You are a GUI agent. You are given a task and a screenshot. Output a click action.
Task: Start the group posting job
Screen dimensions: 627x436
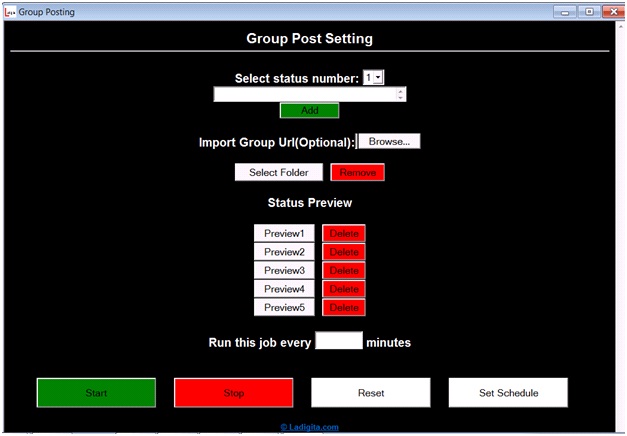point(96,393)
